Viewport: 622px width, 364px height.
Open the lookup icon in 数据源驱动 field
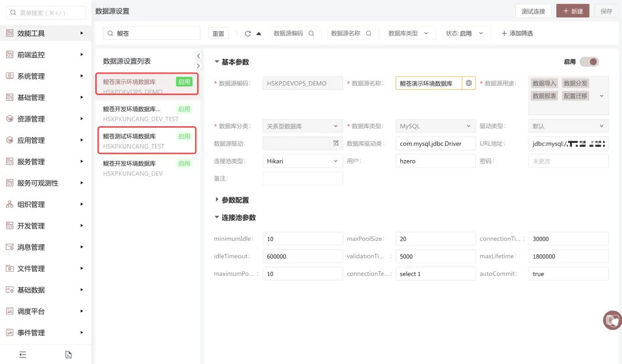click(x=336, y=143)
